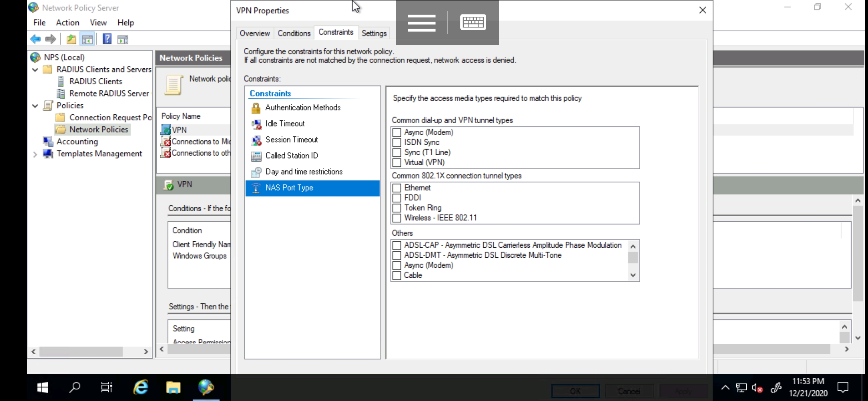Check the Cable checkbox in Others
The height and width of the screenshot is (401, 868).
[397, 276]
